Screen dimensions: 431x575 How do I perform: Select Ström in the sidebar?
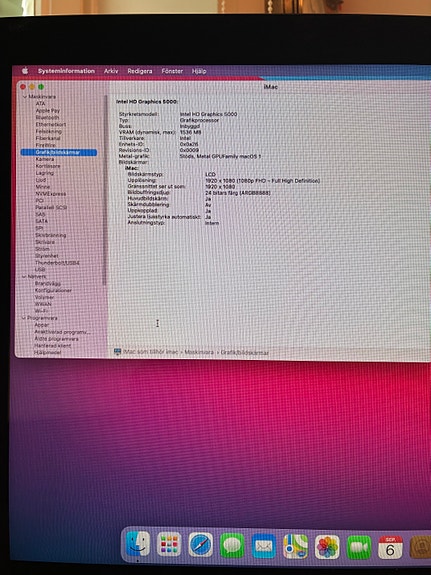click(42, 249)
